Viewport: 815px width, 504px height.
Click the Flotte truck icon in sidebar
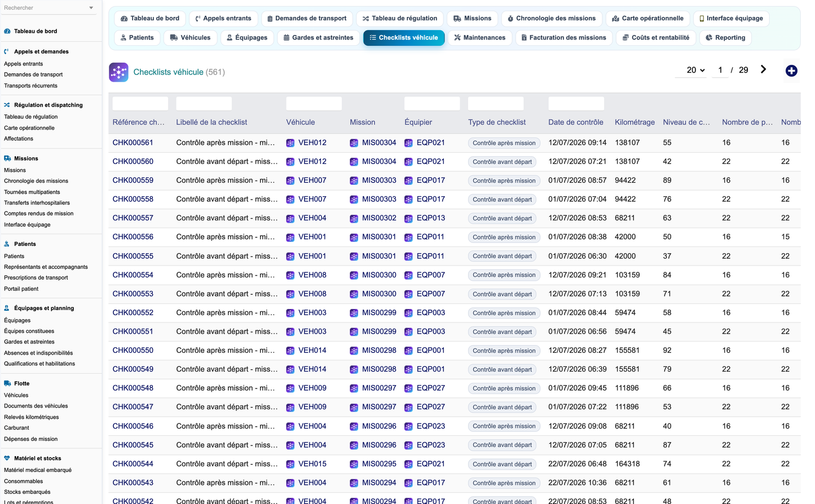(x=7, y=383)
